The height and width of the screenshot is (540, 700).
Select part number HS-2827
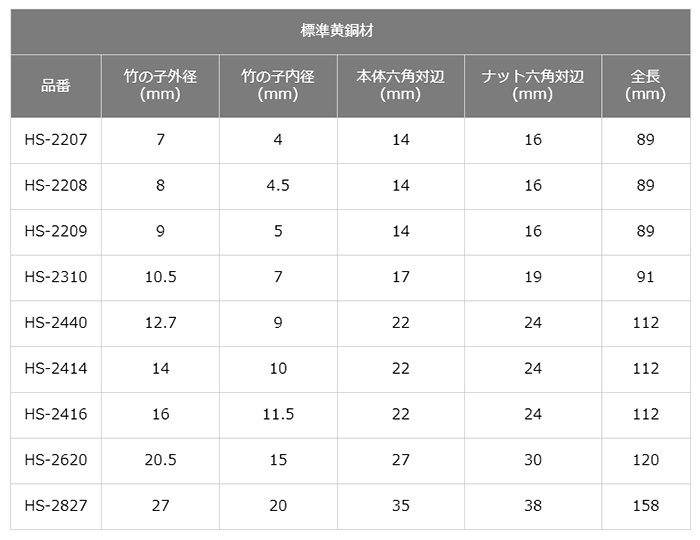coord(56,506)
